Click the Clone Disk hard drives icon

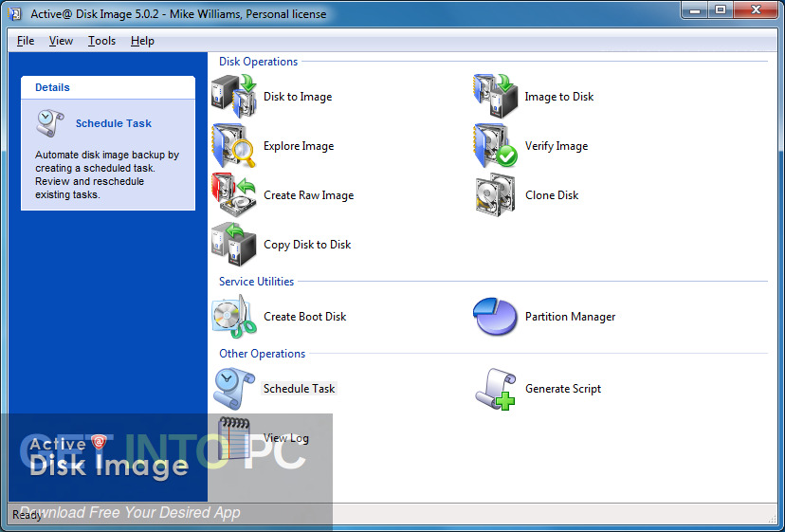click(495, 194)
